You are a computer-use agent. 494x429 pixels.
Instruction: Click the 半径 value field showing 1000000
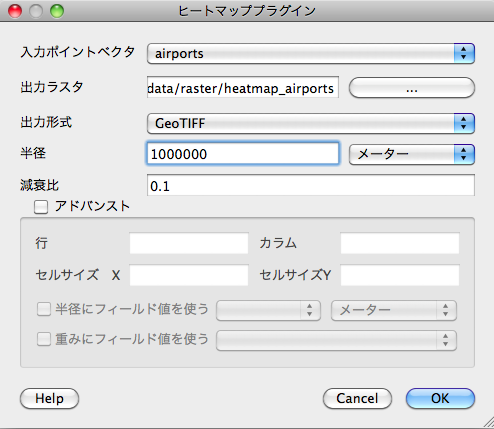click(243, 154)
